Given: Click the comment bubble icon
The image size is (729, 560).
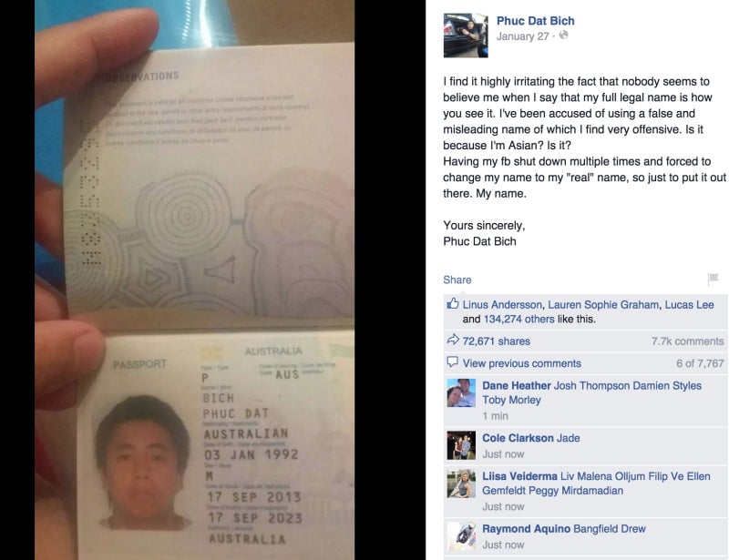Looking at the screenshot, I should [x=452, y=362].
